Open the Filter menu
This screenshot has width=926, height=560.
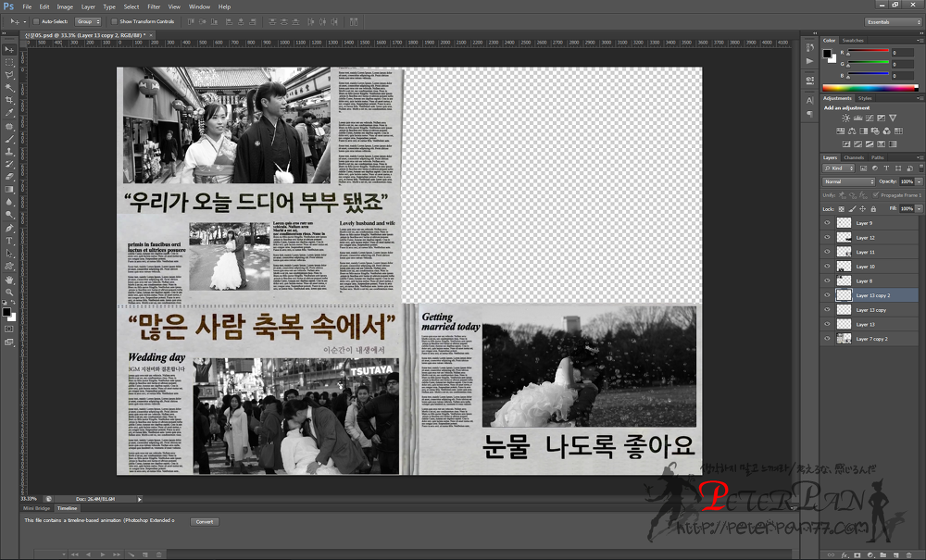154,6
